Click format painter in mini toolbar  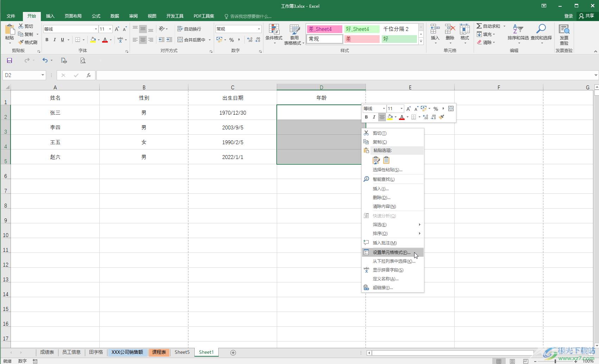pos(442,117)
